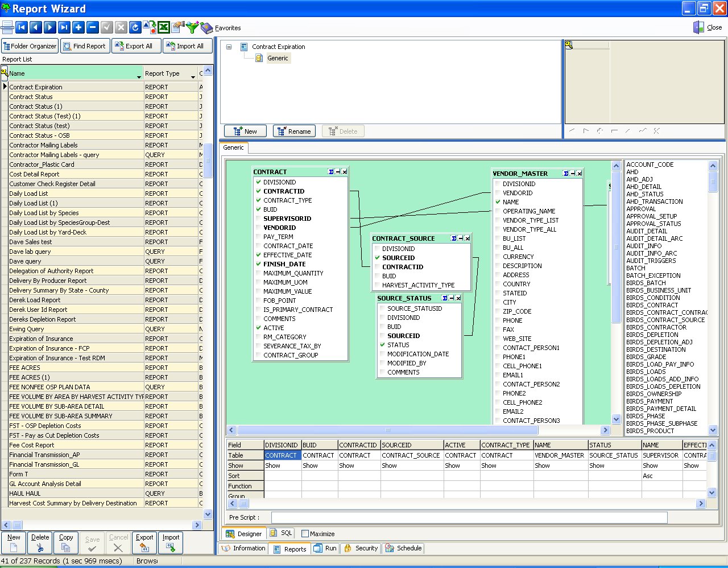Go to the first record
The image size is (728, 568).
coord(22,27)
